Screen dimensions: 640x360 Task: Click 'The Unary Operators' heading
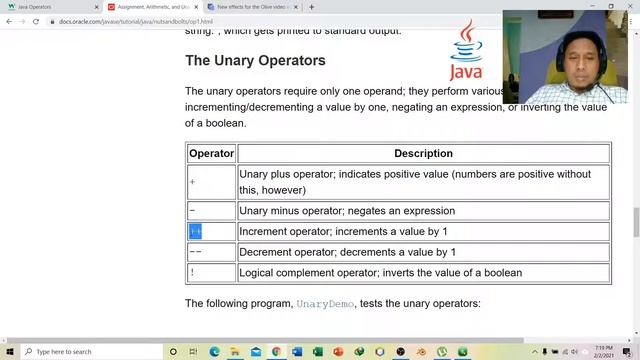point(255,60)
